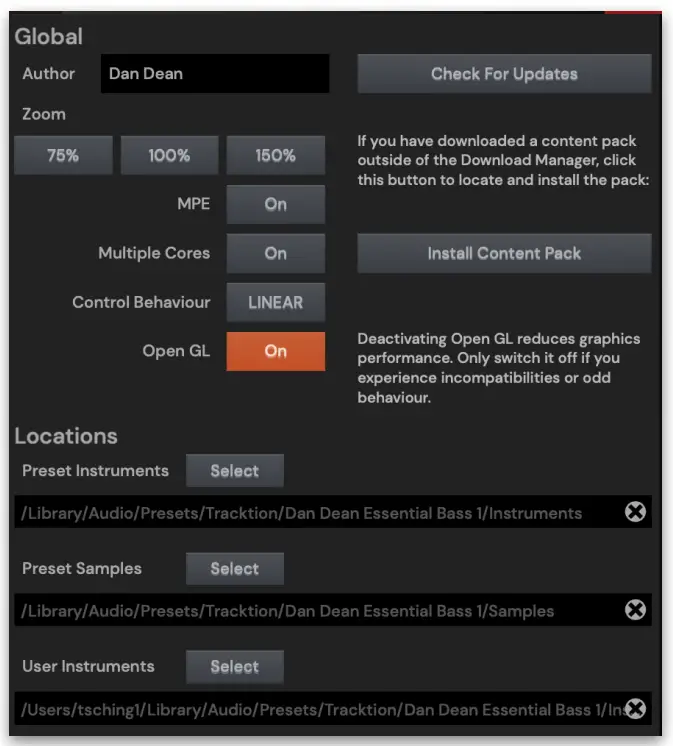Select Preset Samples folder
This screenshot has width=673, height=746.
(x=234, y=569)
